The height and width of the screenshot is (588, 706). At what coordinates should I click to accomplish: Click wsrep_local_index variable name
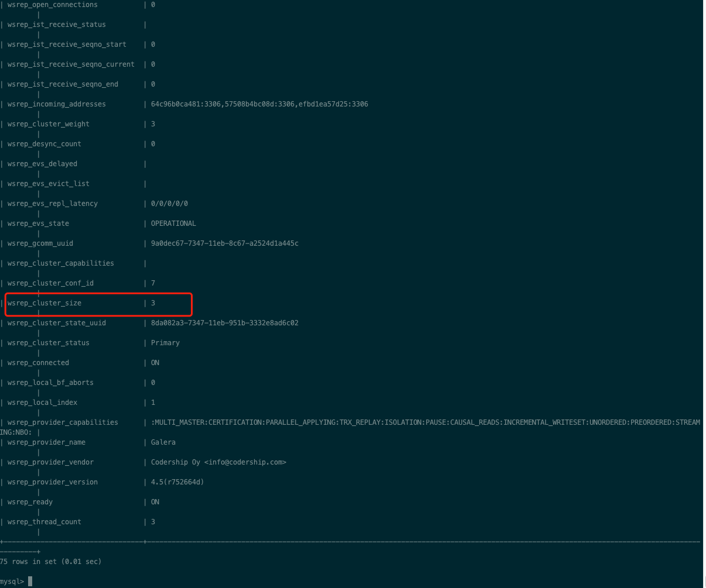42,403
